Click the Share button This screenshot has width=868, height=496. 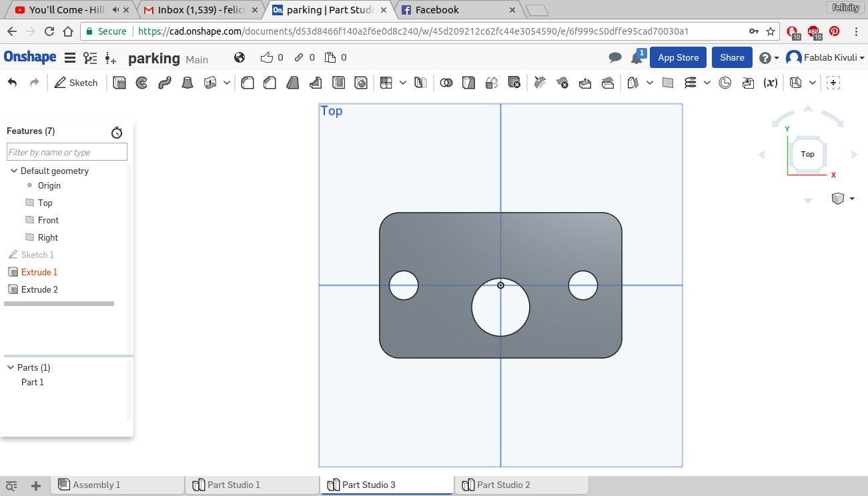pos(732,57)
